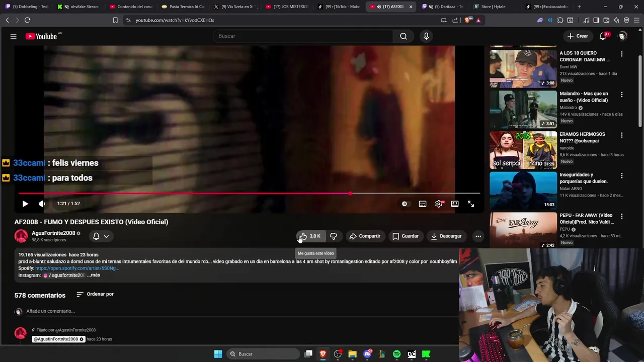Switch to the Dobbeling Twitch tab

coord(27,7)
